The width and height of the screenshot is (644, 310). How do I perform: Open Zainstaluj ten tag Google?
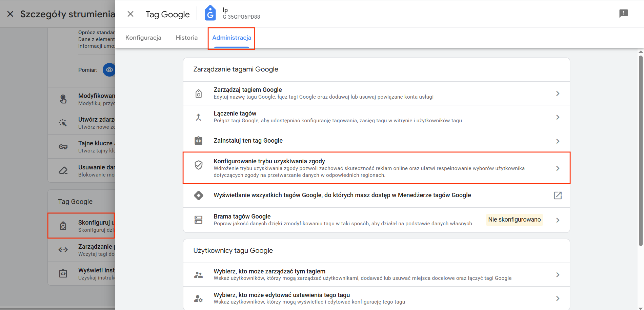(x=376, y=141)
